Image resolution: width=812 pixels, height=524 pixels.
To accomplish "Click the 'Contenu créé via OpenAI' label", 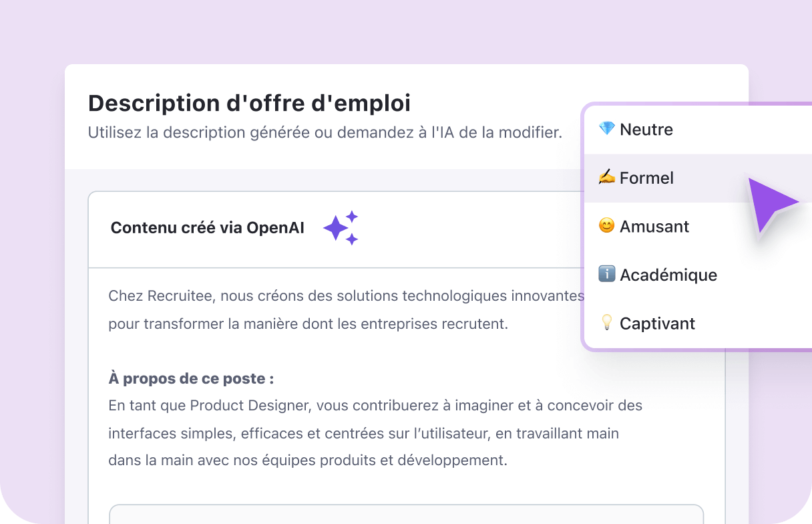I will (x=207, y=227).
